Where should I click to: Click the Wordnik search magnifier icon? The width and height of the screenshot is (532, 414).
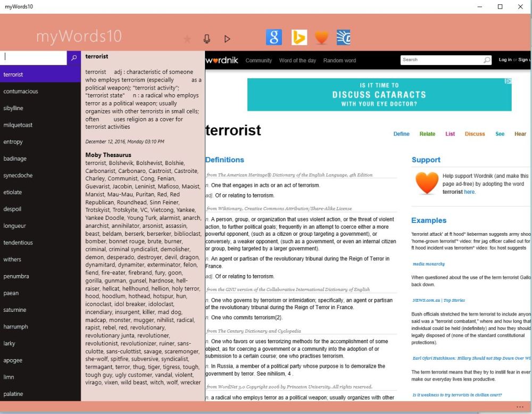point(487,60)
